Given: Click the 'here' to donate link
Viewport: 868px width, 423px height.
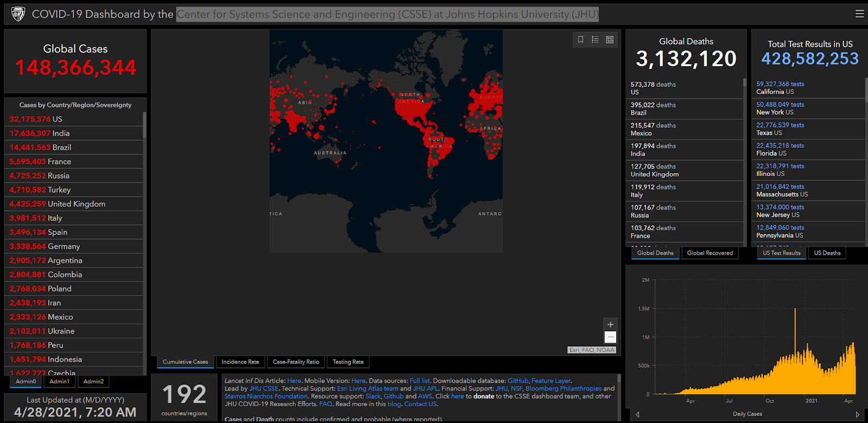Looking at the screenshot, I should pyautogui.click(x=457, y=396).
